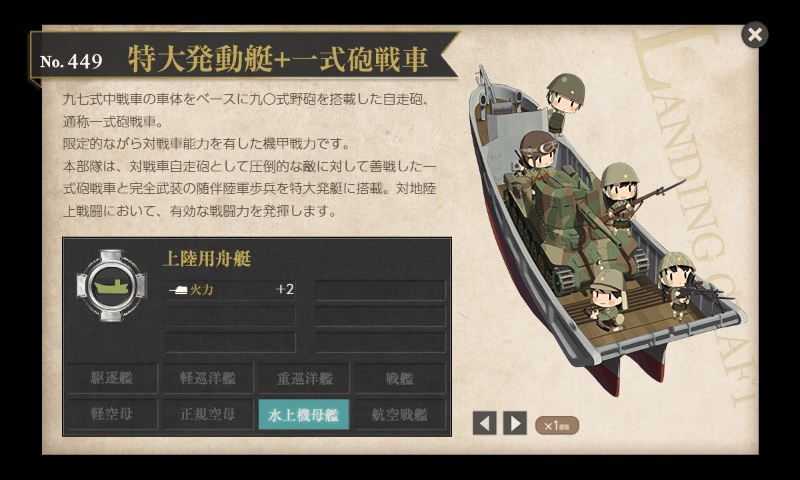Go to previous equipment entry arrow
This screenshot has height=480, width=800.
tap(484, 423)
